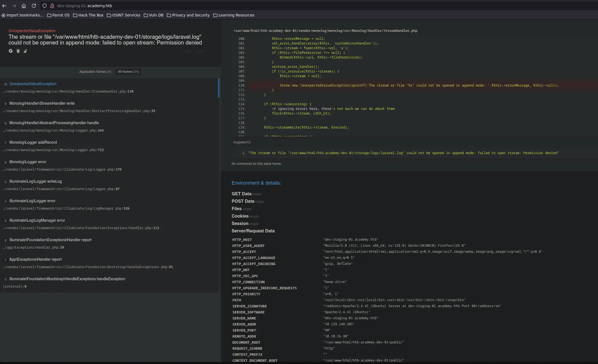This screenshot has width=598, height=364.
Task: Select frame 8 AbstractProcessingHandler handle
Action: (x=109, y=127)
